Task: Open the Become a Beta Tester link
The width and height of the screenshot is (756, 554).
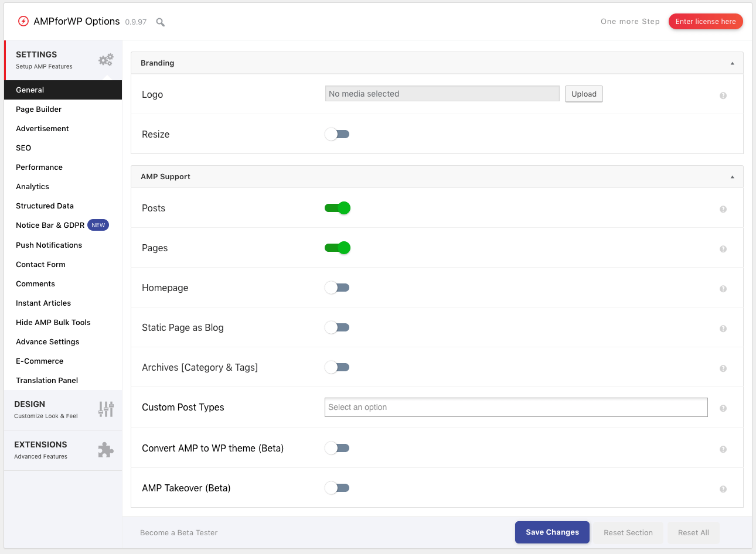Action: 178,532
